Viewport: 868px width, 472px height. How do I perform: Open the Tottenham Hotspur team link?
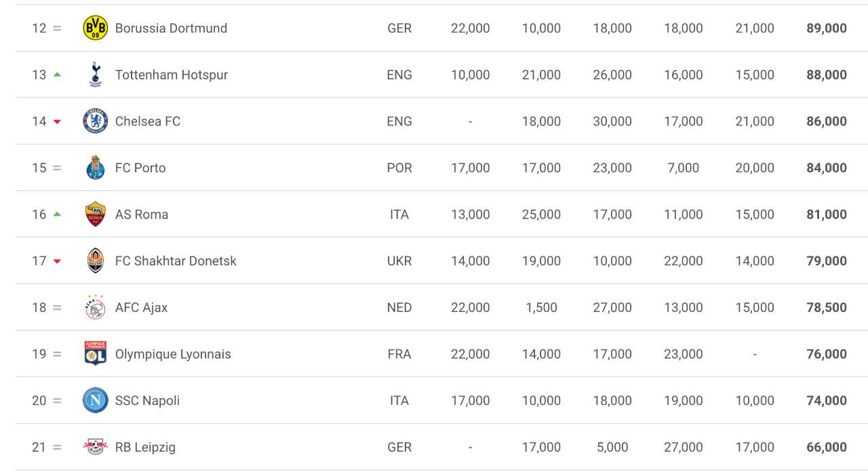click(171, 75)
